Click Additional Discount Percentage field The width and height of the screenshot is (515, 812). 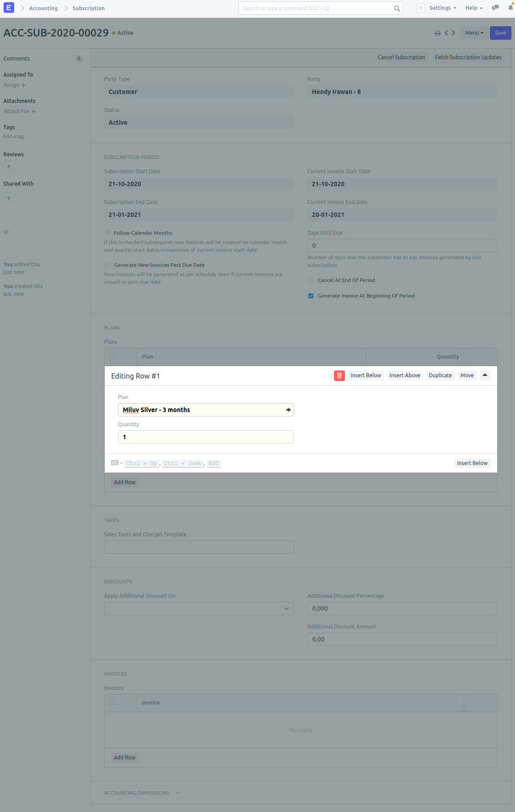pos(402,608)
